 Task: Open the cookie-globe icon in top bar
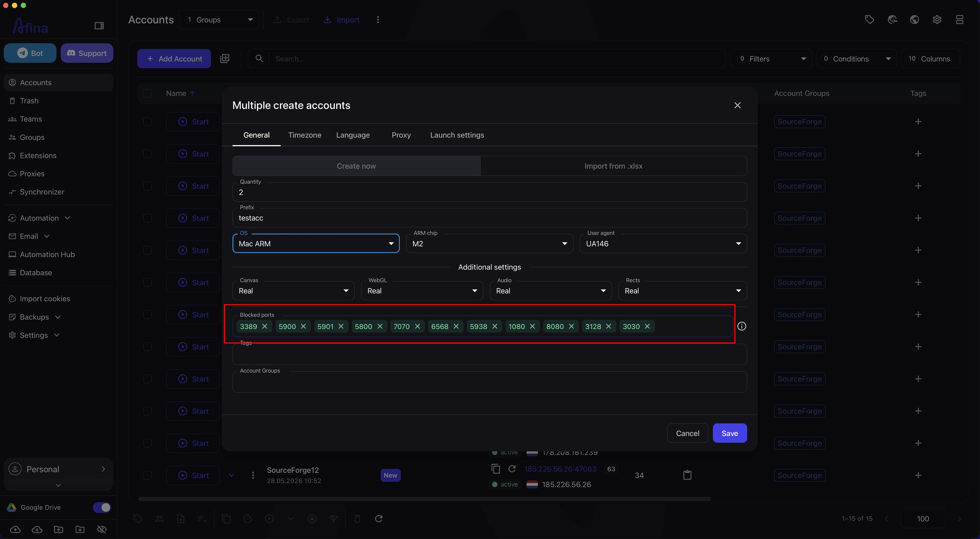(x=892, y=19)
